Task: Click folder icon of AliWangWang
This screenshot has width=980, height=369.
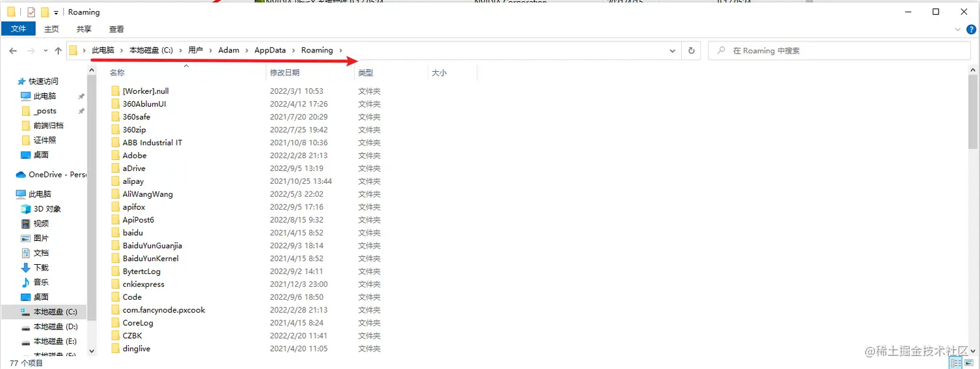Action: 115,194
